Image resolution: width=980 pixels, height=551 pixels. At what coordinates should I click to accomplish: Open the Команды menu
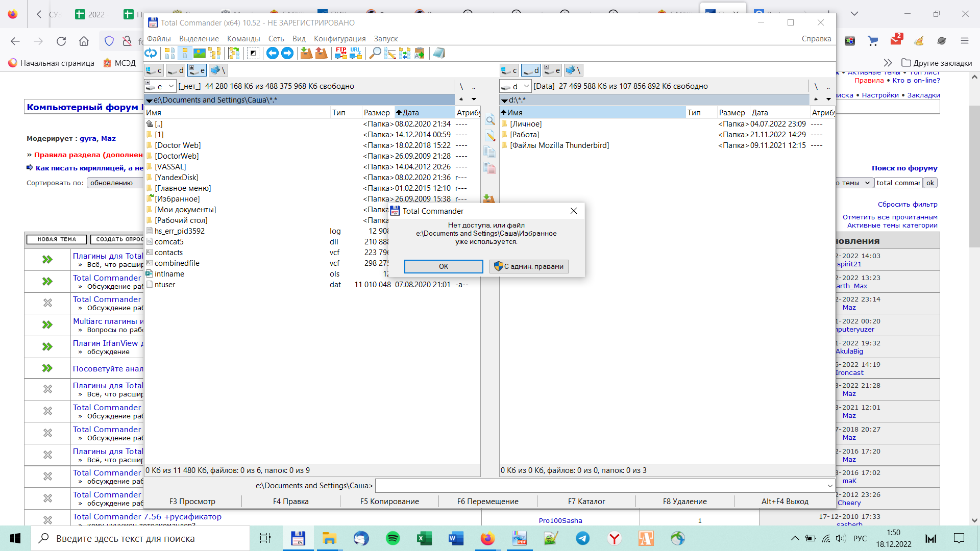click(243, 39)
